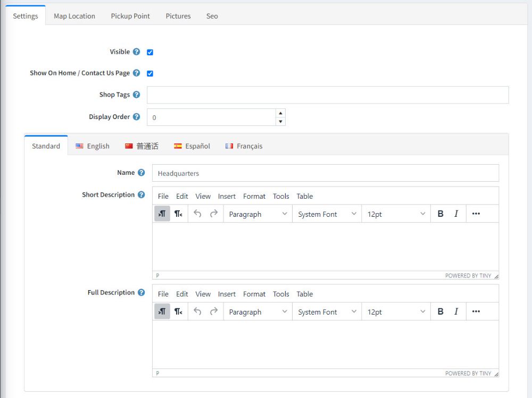532x398 pixels.
Task: Open Tools menu in Short Description editor
Action: (x=281, y=196)
